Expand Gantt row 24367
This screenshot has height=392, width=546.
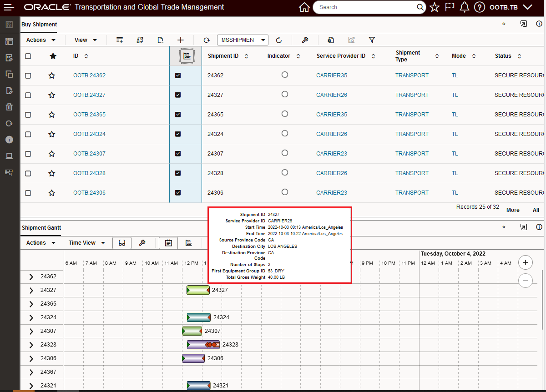31,372
